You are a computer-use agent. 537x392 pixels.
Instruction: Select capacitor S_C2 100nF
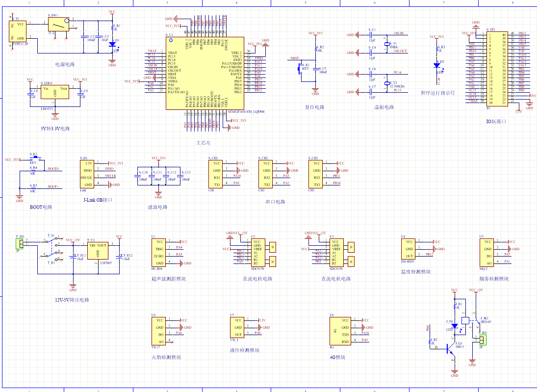pos(83,36)
